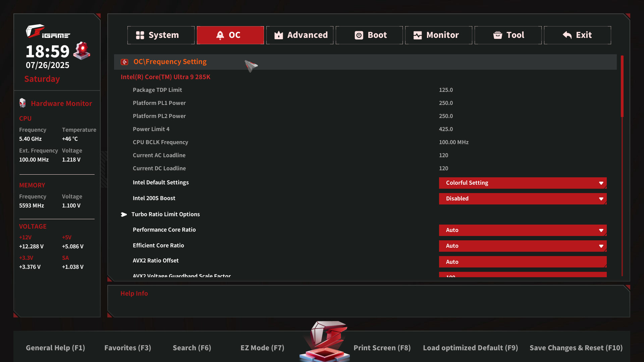Open the Efficient Core Ratio dropdown arrow
Viewport: 644px width, 362px height.
coord(601,246)
